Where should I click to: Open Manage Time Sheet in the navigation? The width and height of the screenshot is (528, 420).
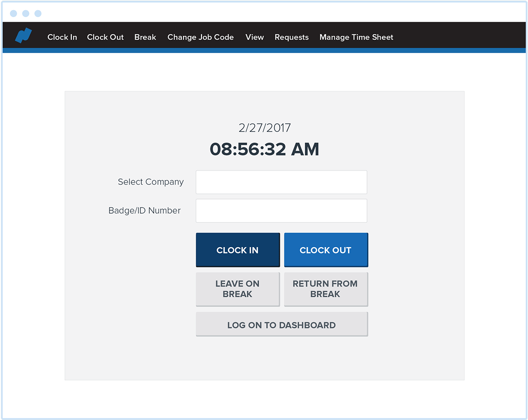click(x=356, y=37)
